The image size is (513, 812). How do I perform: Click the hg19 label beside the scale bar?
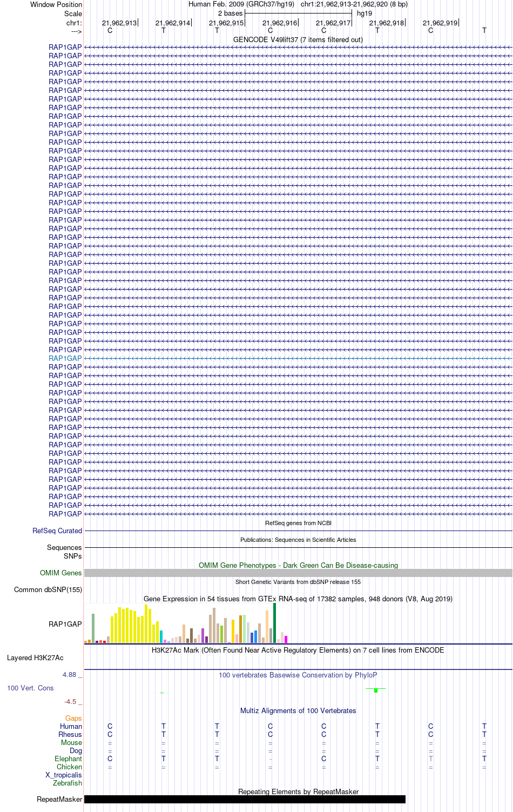click(364, 14)
